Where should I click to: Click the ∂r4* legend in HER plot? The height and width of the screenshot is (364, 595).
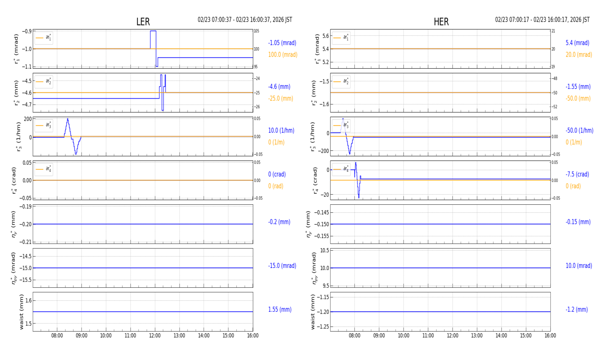(341, 169)
